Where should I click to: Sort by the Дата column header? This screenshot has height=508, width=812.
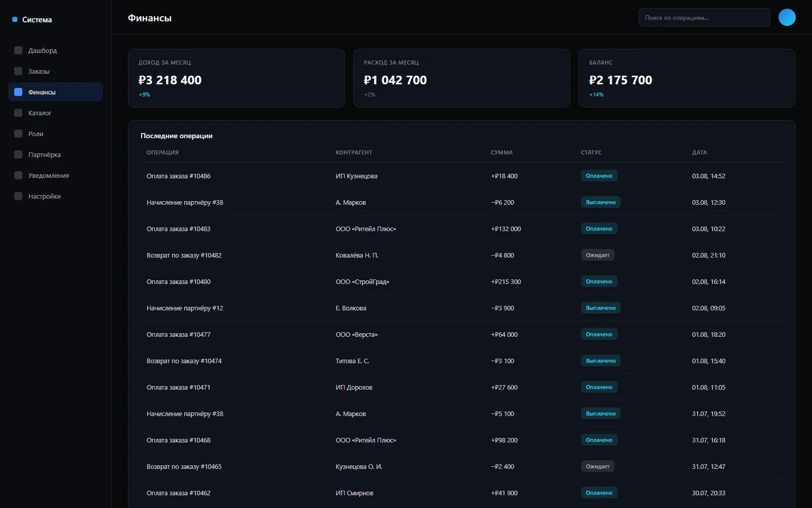(699, 152)
